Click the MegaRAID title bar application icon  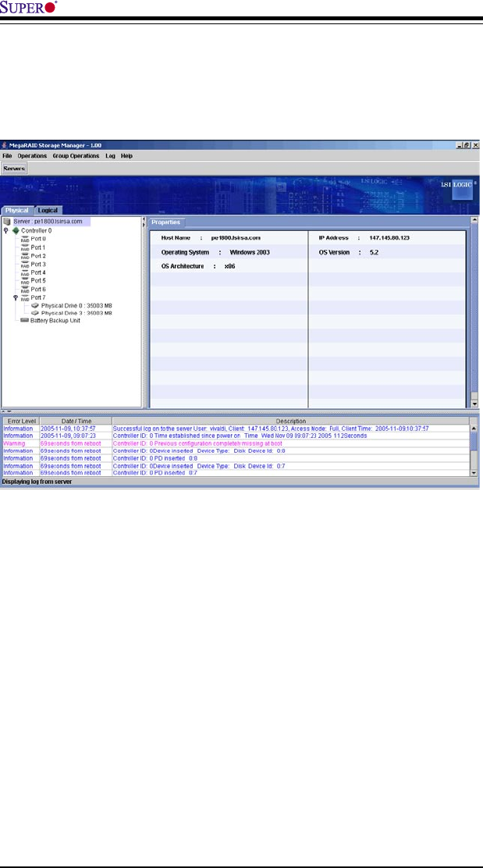(5, 145)
